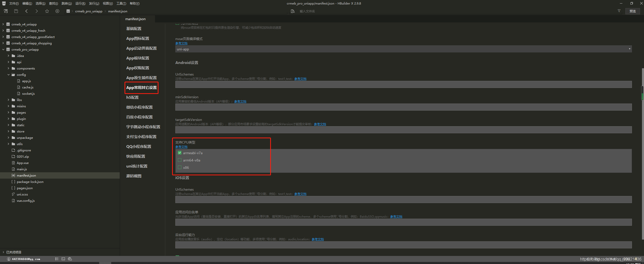Click the vue.config.js file icon
The height and width of the screenshot is (264, 644).
(x=13, y=201)
